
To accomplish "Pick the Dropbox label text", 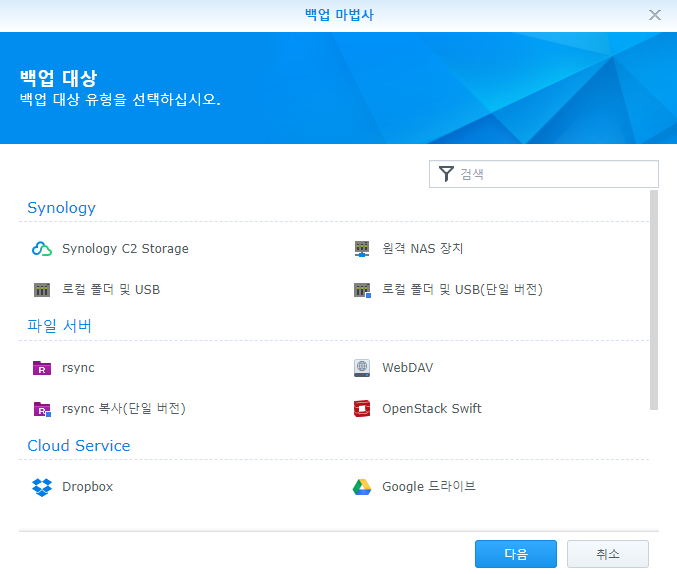I will tap(88, 487).
